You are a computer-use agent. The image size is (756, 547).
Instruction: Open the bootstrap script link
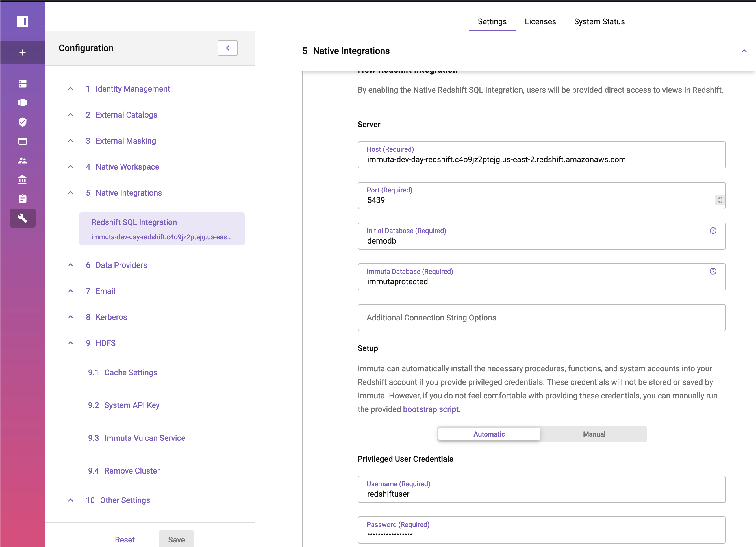[431, 409]
